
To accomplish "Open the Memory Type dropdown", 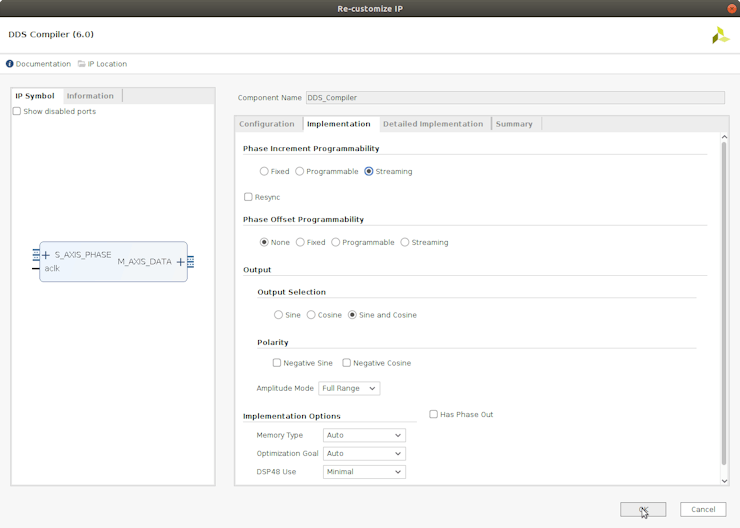I will 364,435.
